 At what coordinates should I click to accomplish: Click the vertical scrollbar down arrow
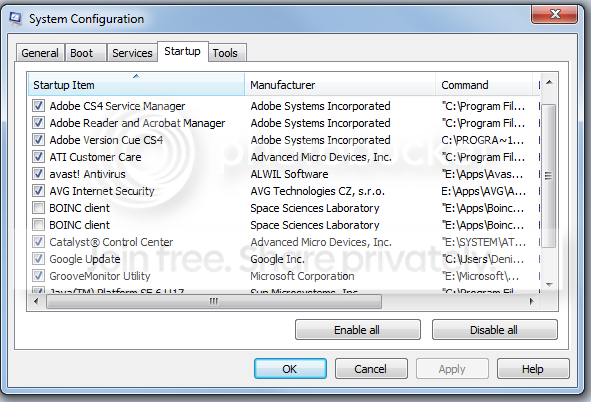click(549, 284)
